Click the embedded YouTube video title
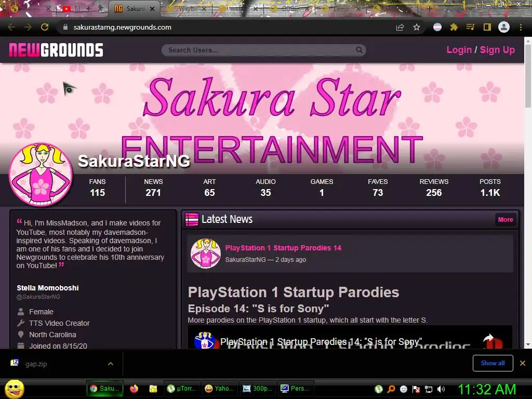 point(321,341)
